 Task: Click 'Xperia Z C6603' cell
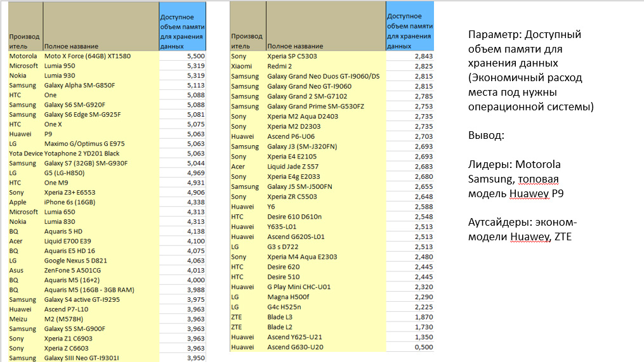pyautogui.click(x=101, y=349)
